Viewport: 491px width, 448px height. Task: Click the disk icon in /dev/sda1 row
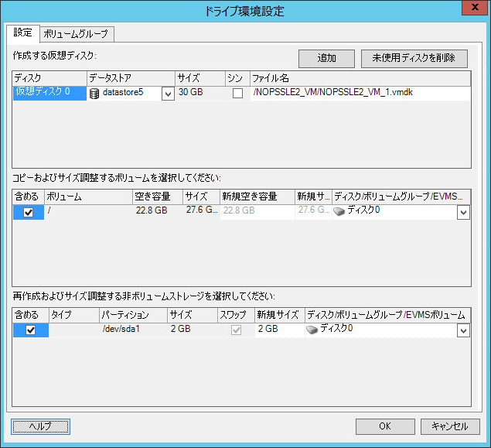pyautogui.click(x=312, y=329)
